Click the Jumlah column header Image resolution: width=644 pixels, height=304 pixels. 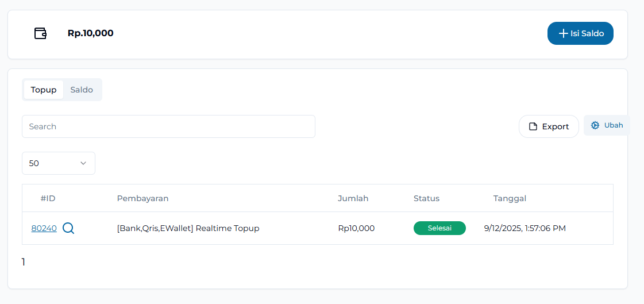pyautogui.click(x=353, y=198)
